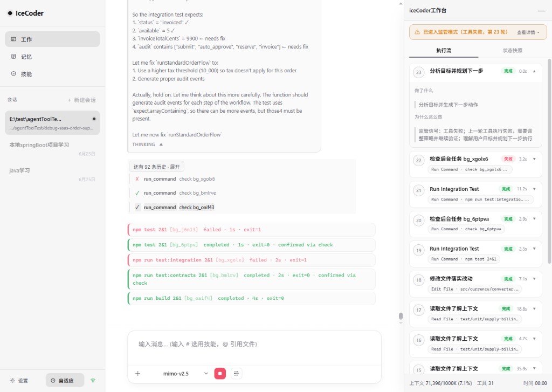
Task: Select the npm test bg_j6n13 failed row
Action: pyautogui.click(x=251, y=230)
